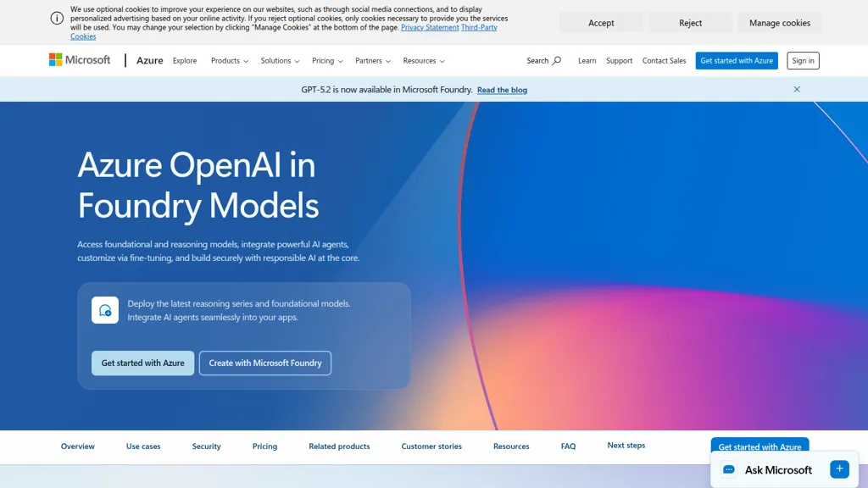Open the Learn link
The image size is (868, 488).
coord(587,60)
